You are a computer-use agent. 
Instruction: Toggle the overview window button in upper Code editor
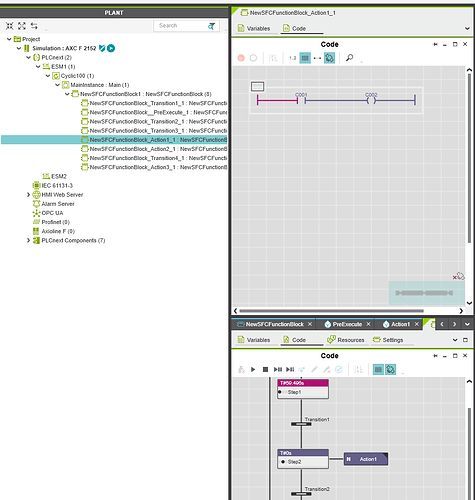pyautogui.click(x=329, y=58)
